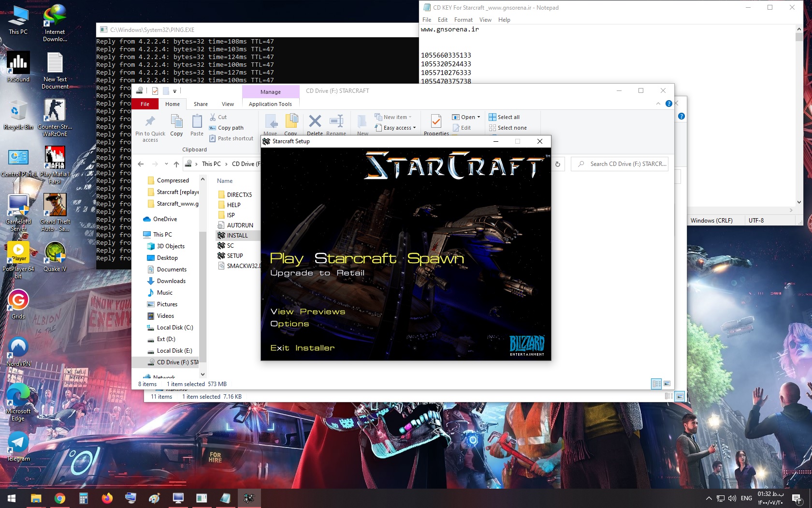Select View Previews in Starcraft Setup
The width and height of the screenshot is (812, 508).
pyautogui.click(x=307, y=312)
